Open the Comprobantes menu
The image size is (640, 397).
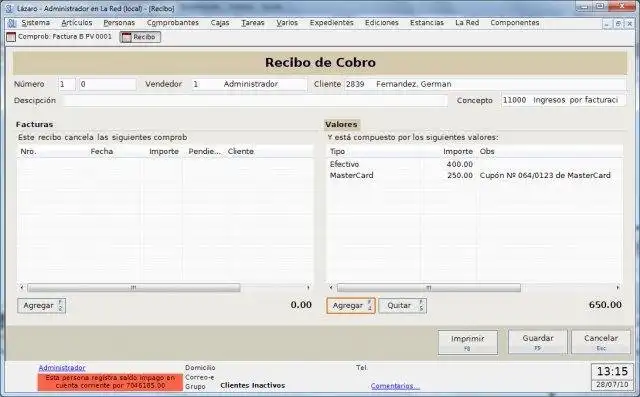[x=173, y=23]
